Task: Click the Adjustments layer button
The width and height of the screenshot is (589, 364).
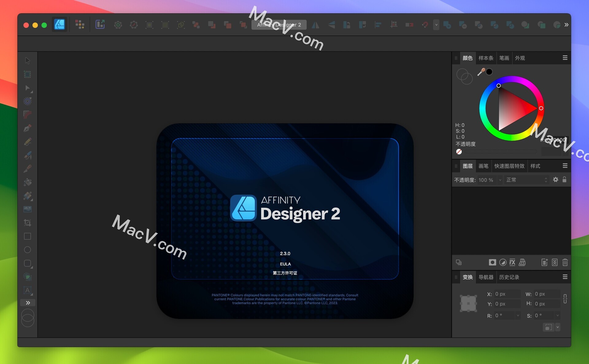Action: coord(503,262)
